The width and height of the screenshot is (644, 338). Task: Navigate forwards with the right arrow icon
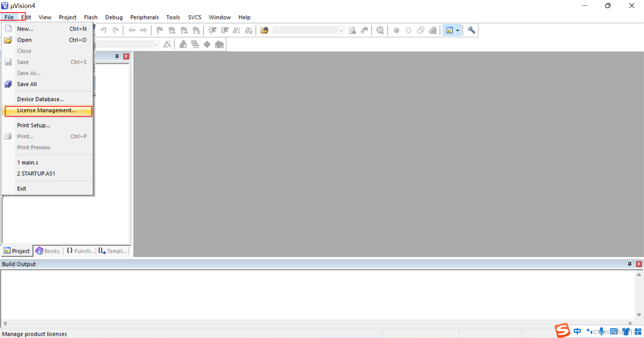tap(144, 30)
